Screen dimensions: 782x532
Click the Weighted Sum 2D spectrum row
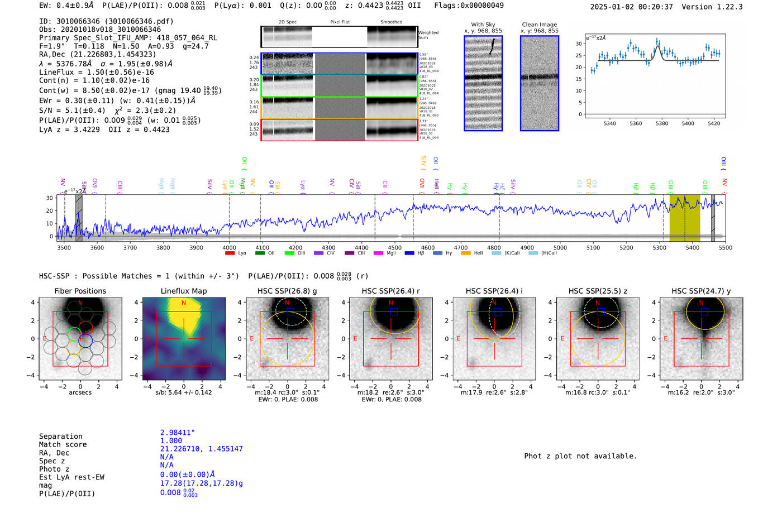(x=340, y=37)
